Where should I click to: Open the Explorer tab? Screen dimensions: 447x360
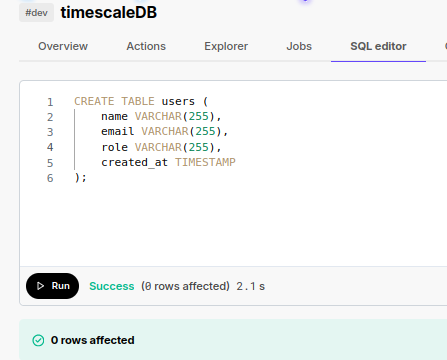click(x=226, y=46)
